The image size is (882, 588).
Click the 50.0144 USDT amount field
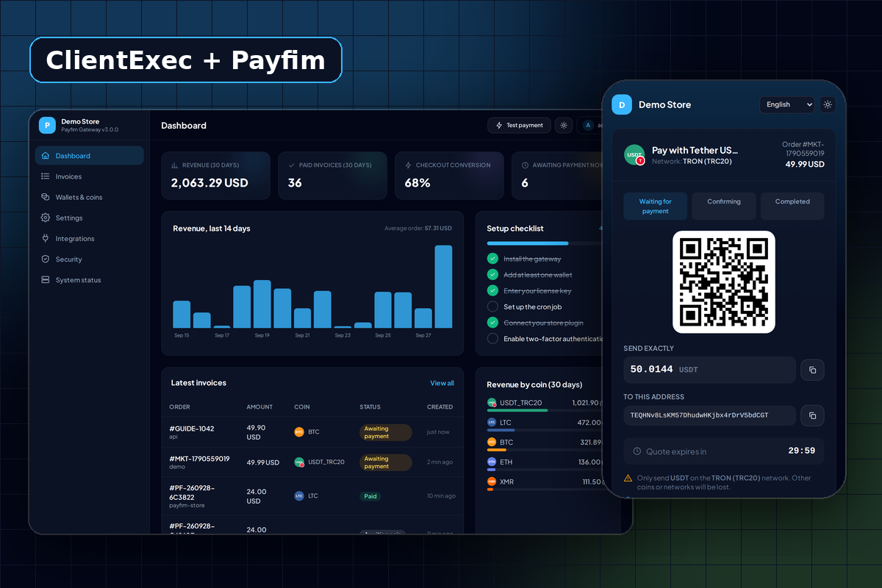[x=709, y=370]
